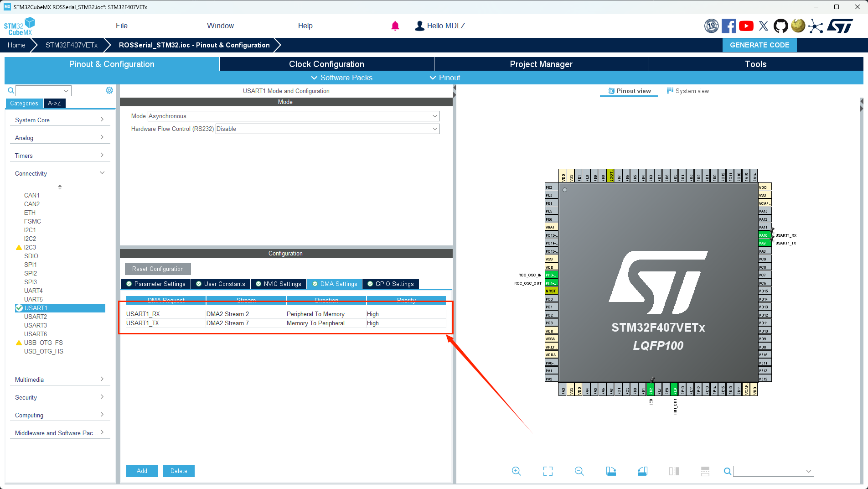
Task: Zoom in on the pinout view
Action: click(x=517, y=471)
